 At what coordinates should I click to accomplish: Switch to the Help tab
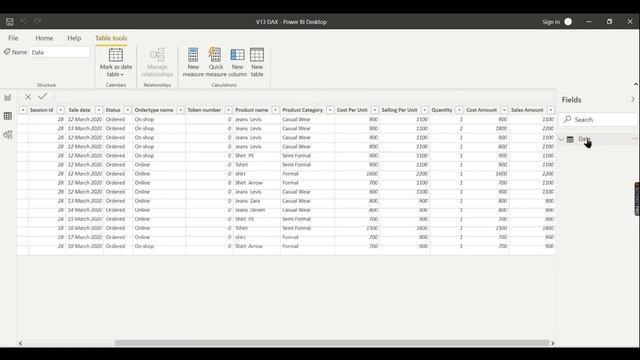74,38
